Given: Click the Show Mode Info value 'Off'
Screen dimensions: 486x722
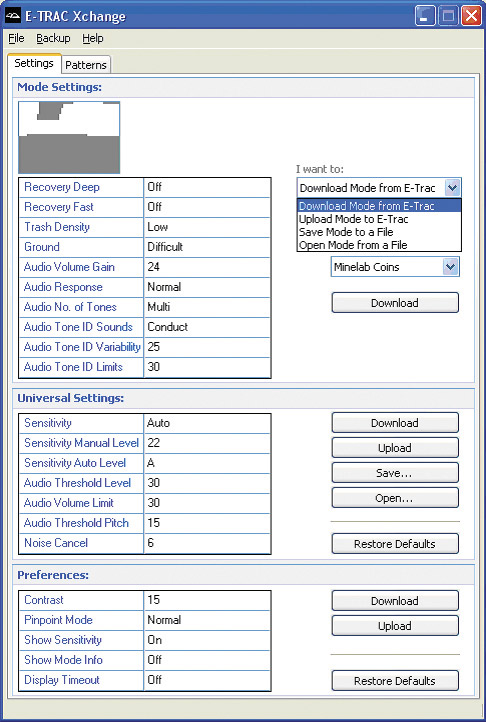Looking at the screenshot, I should pyautogui.click(x=207, y=660).
